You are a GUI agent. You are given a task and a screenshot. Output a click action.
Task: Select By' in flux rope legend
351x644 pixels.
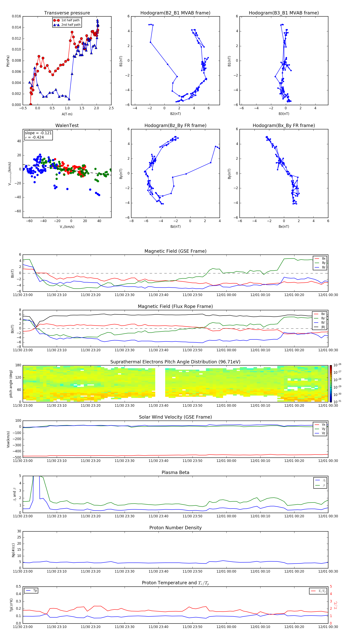click(320, 318)
